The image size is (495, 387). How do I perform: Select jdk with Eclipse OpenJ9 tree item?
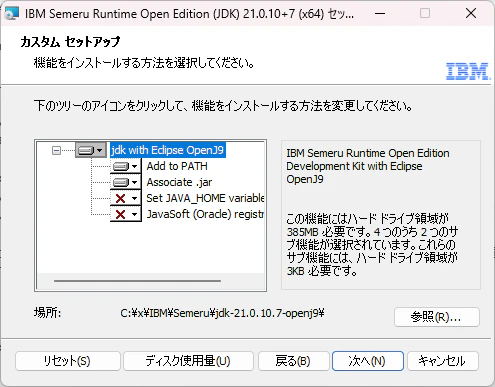pos(168,150)
